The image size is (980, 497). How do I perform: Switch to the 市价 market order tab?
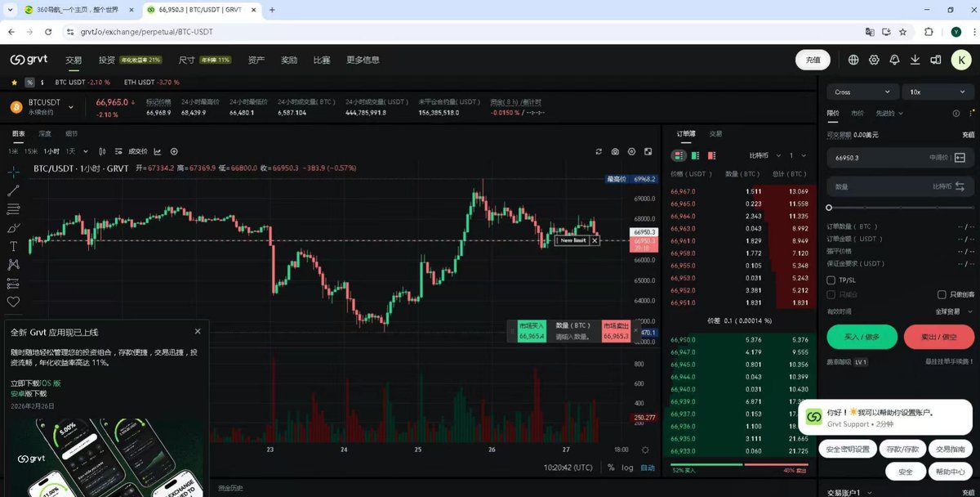(x=857, y=114)
